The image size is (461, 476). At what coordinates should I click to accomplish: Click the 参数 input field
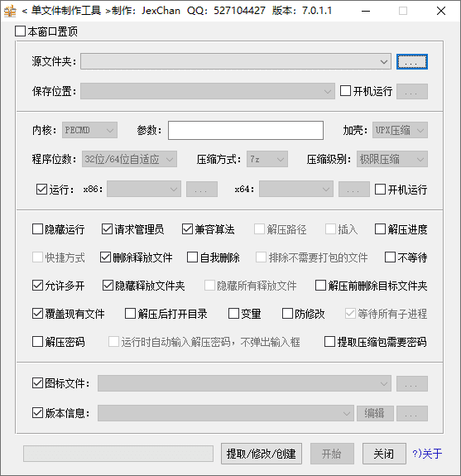click(246, 131)
